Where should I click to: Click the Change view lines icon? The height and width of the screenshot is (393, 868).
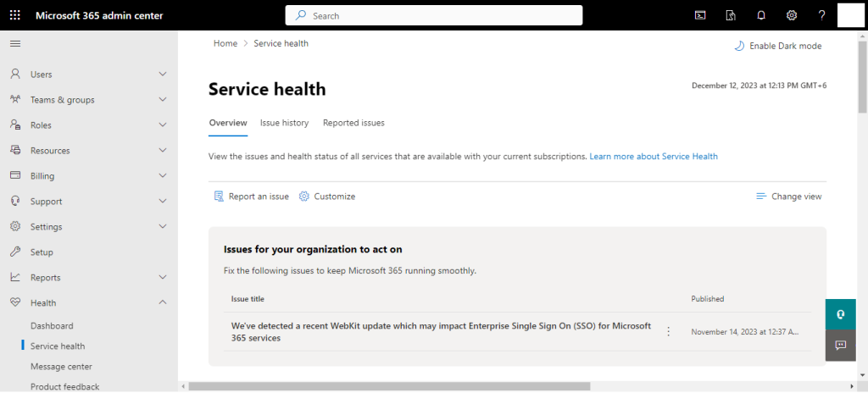(x=761, y=196)
